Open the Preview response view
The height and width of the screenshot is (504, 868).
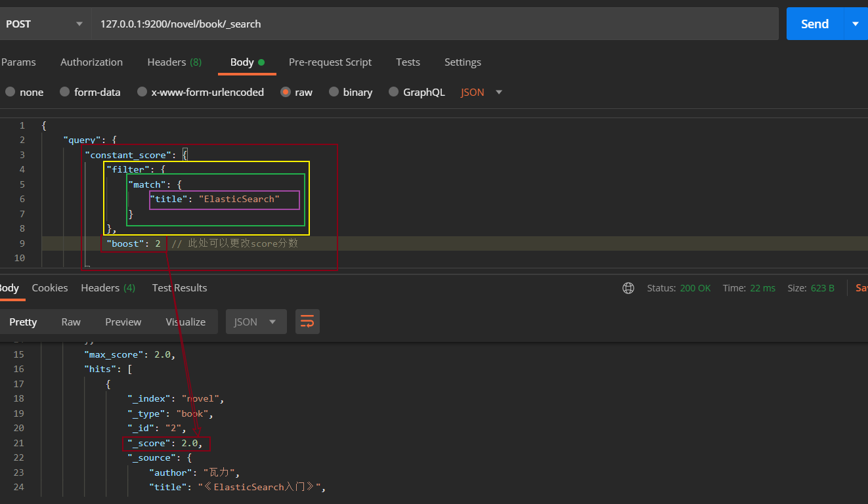[x=123, y=322]
